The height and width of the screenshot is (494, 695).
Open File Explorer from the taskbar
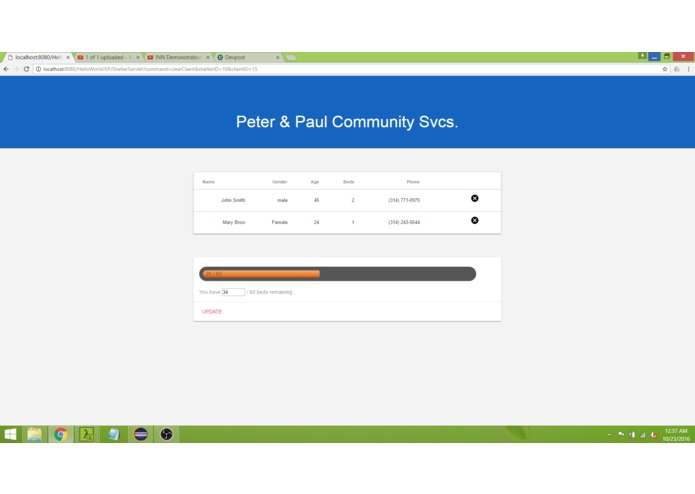(x=35, y=434)
